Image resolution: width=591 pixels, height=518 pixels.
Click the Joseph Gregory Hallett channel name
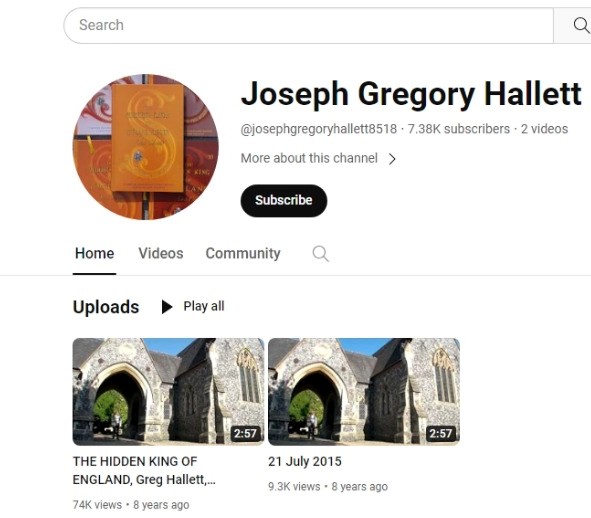pos(411,94)
